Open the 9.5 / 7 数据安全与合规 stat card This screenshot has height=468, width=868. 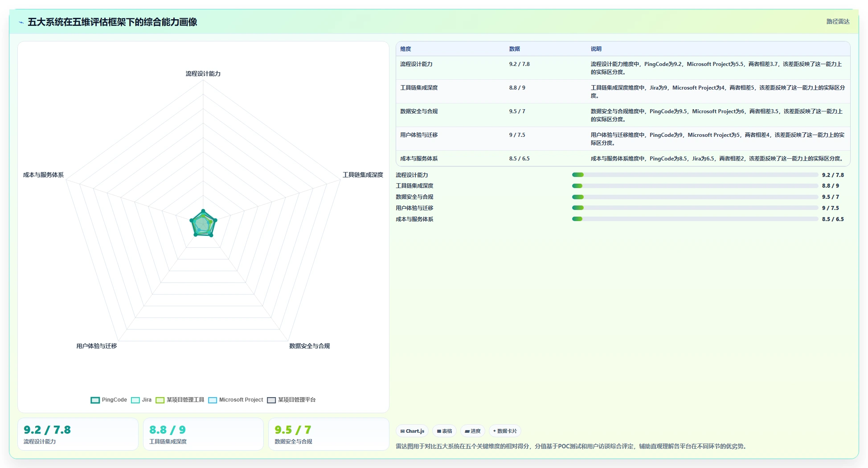329,434
